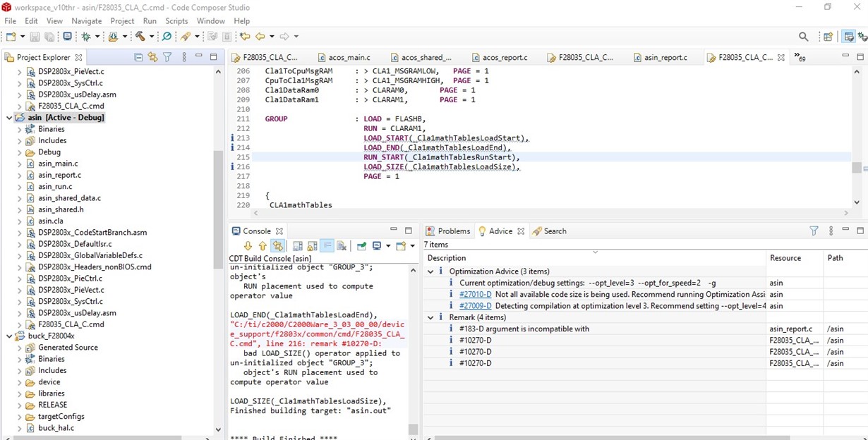Click the Build hammer icon in toolbar
The width and height of the screenshot is (868, 440).
(x=140, y=37)
